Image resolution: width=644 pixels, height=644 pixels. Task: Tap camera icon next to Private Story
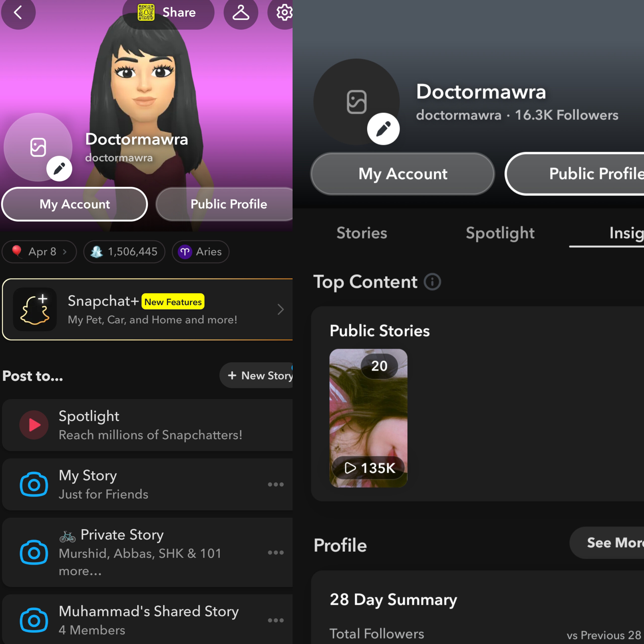pos(34,552)
